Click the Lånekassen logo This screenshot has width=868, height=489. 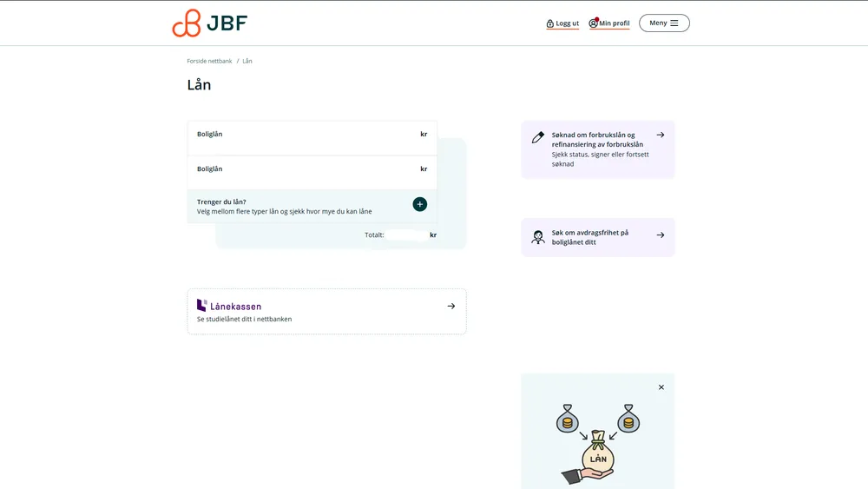click(x=229, y=306)
